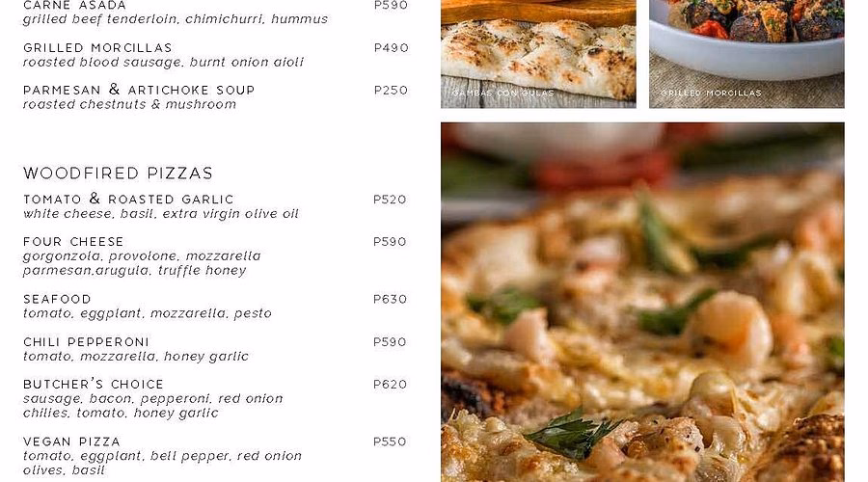
Task: Click the Gambas con Gulas caption
Action: tap(503, 93)
